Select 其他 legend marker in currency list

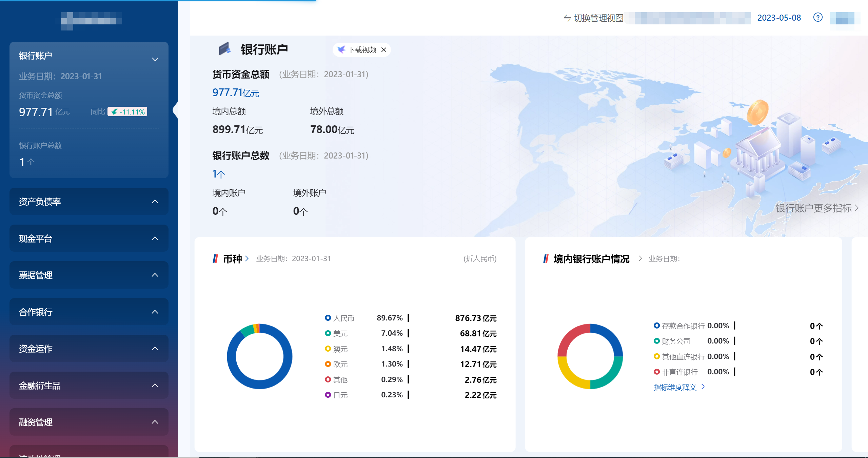pos(328,380)
